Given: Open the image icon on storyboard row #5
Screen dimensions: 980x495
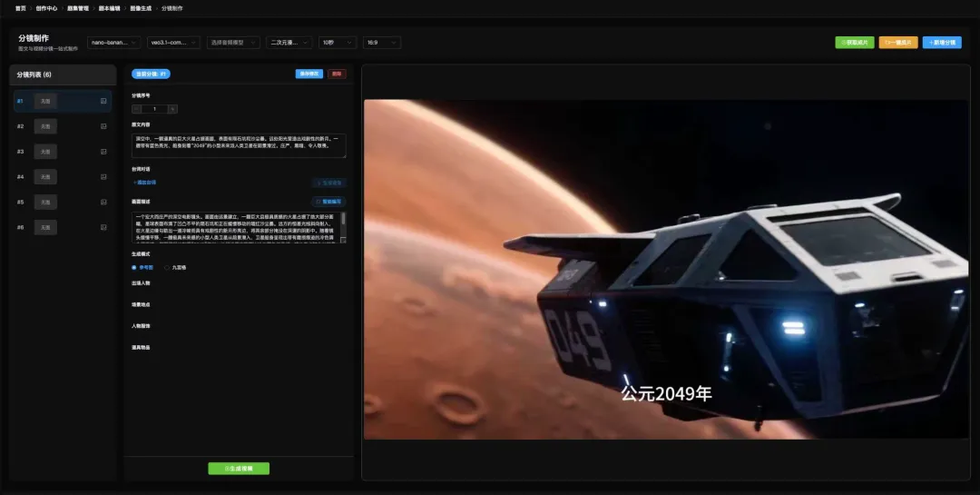Looking at the screenshot, I should point(103,203).
